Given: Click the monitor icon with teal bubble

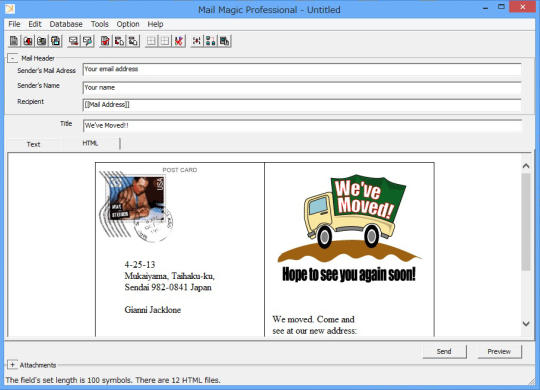Looking at the screenshot, I should (87, 41).
